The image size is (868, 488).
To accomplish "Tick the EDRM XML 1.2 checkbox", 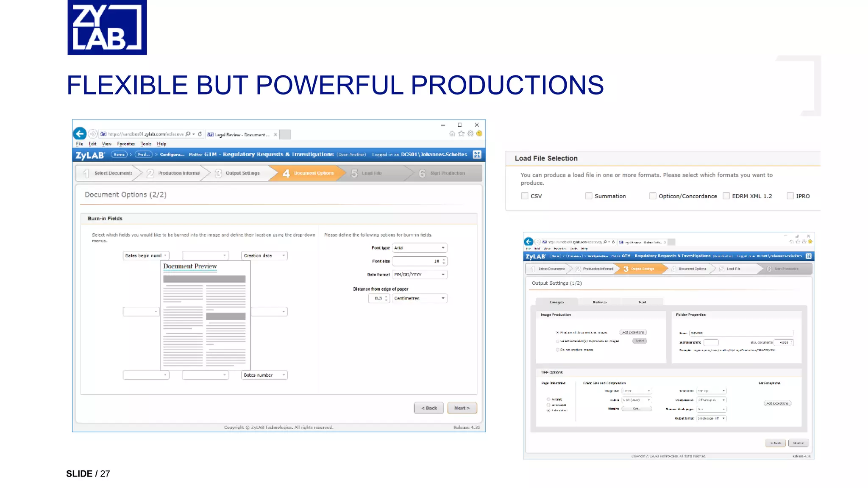I will 726,196.
